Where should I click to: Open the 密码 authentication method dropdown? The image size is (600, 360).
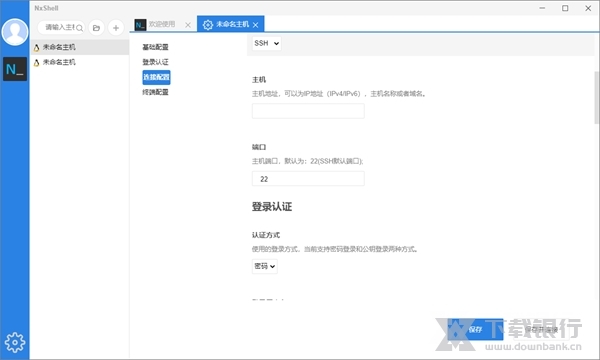pyautogui.click(x=264, y=266)
